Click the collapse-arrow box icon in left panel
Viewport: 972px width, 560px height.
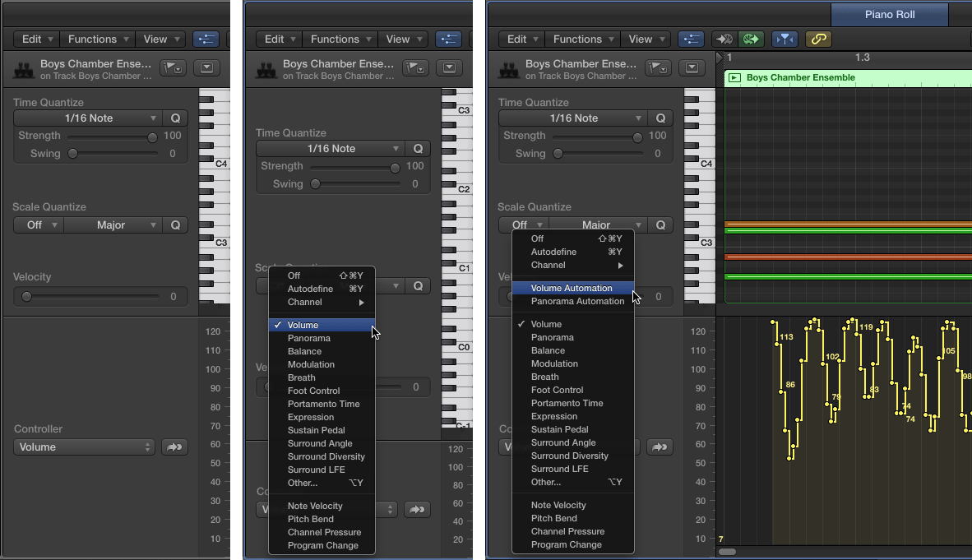(206, 67)
